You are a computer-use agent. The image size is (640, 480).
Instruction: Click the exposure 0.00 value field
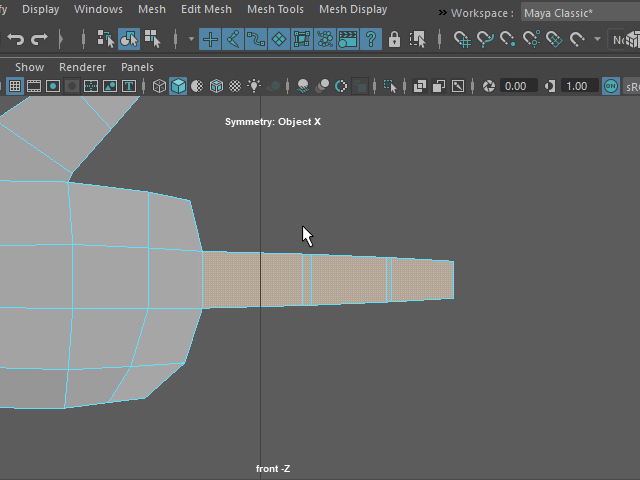coord(517,86)
